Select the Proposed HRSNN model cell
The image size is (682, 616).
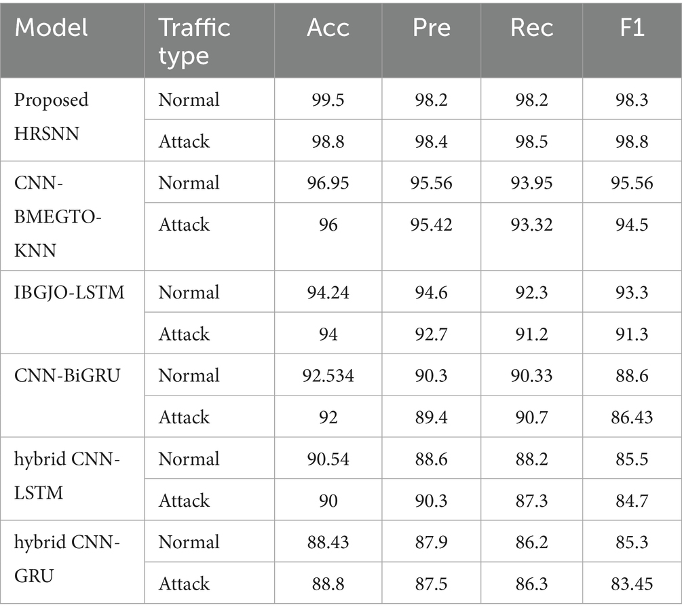(72, 119)
